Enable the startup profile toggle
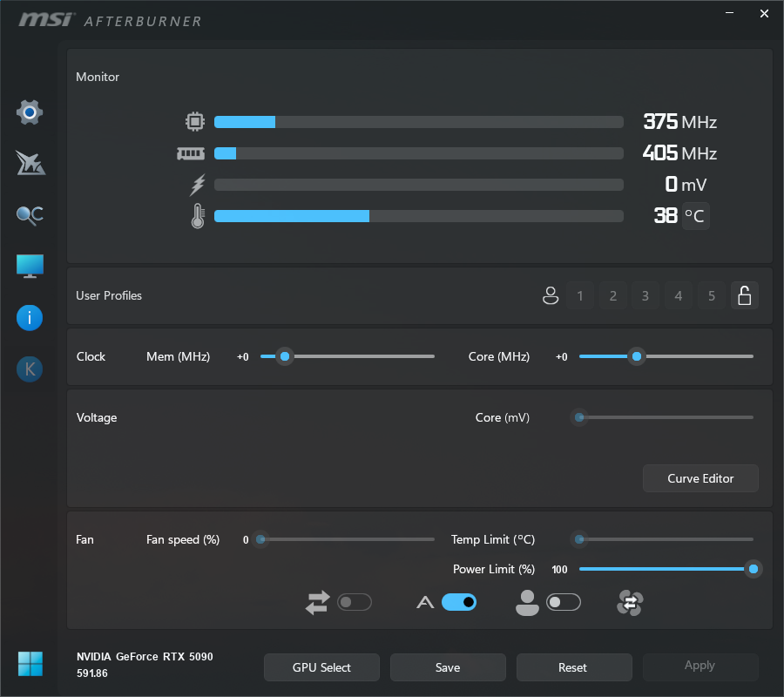This screenshot has width=784, height=697. (563, 602)
